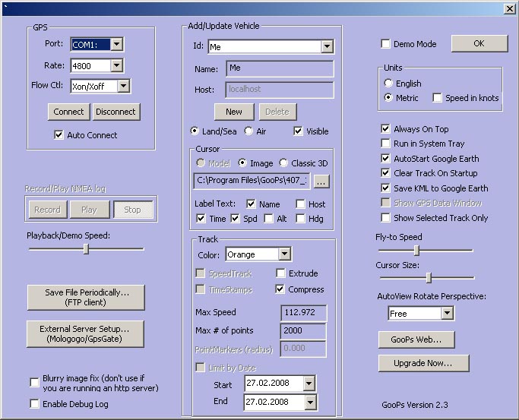
Task: Click the Max Speed field
Action: click(x=303, y=313)
